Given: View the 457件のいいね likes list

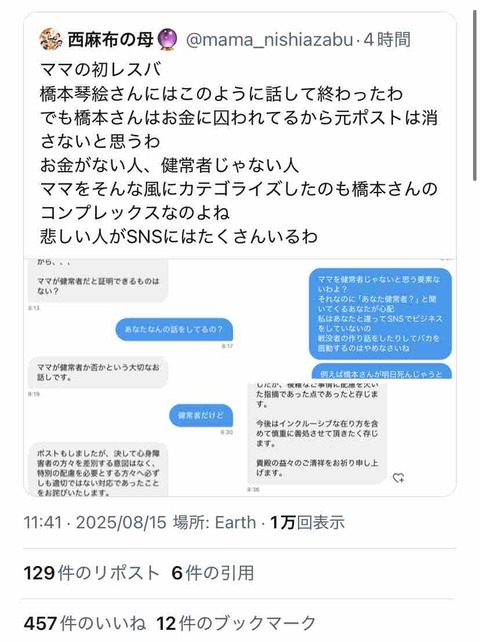Looking at the screenshot, I should point(85,623).
